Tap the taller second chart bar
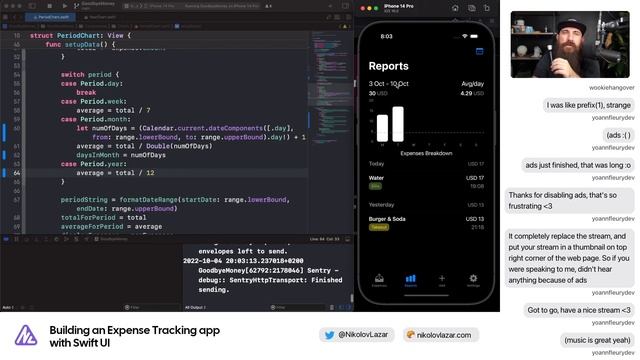Screen dimensions: 640x360 [x=398, y=124]
